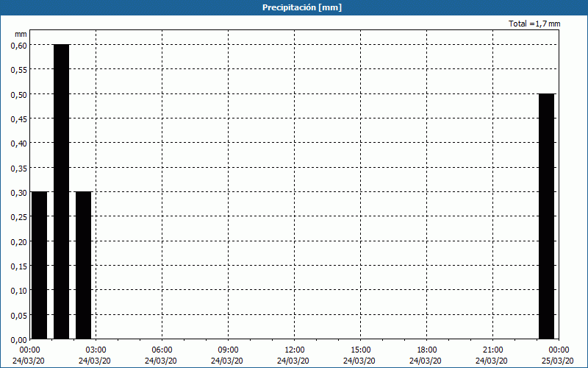Click the 21:00 time axis label
588x368 pixels.
coord(492,350)
